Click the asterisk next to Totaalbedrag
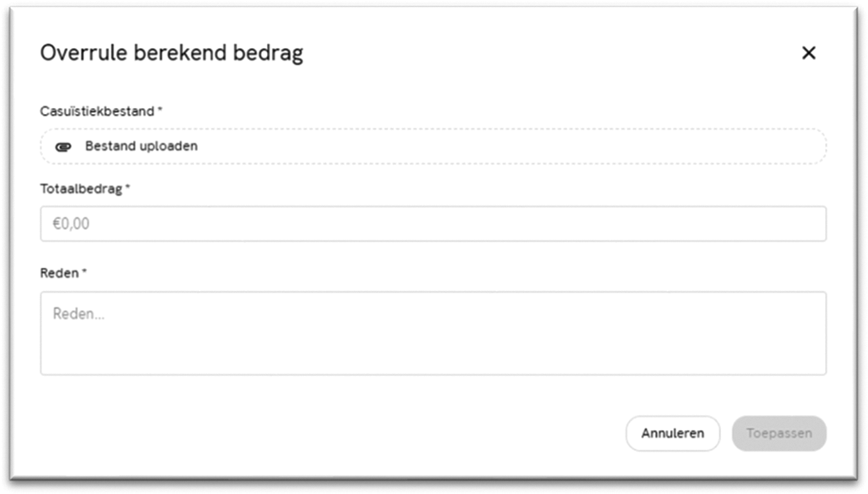The width and height of the screenshot is (868, 494). pyautogui.click(x=128, y=188)
